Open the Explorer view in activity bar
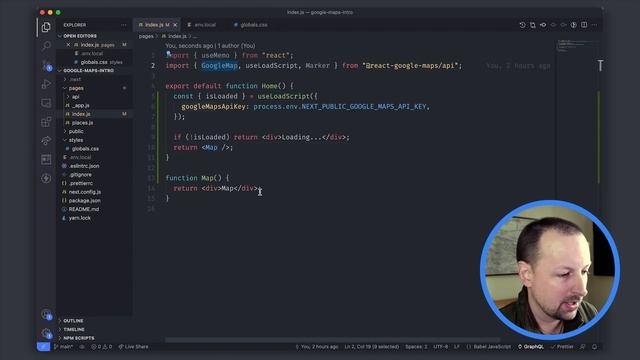The image size is (640, 360). 46,27
